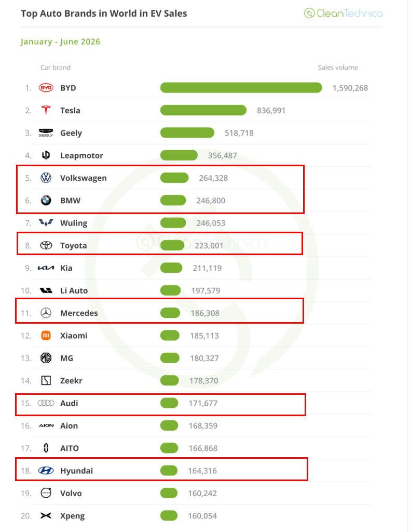
Task: Select the Toyota logo icon
Action: pos(46,245)
